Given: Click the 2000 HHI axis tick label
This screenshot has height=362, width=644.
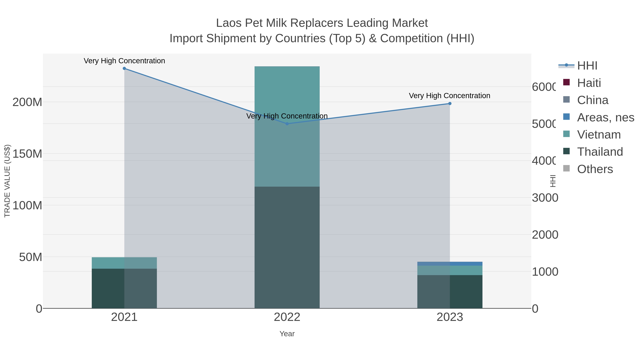Looking at the screenshot, I should click(545, 235).
